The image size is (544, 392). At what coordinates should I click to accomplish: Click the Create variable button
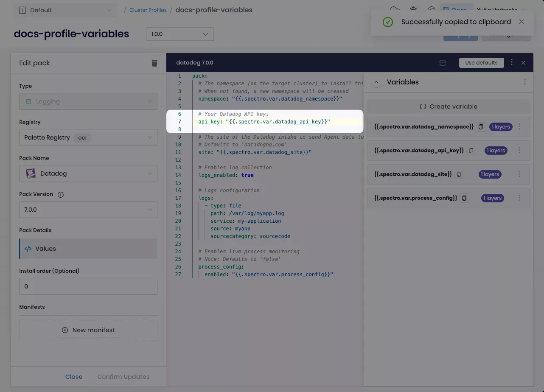click(449, 106)
